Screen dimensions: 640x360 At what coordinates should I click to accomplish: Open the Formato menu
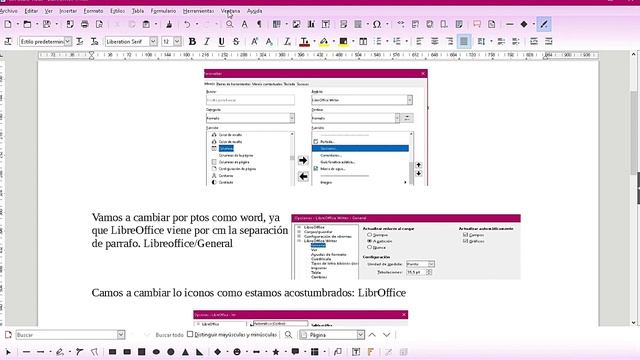[93, 11]
